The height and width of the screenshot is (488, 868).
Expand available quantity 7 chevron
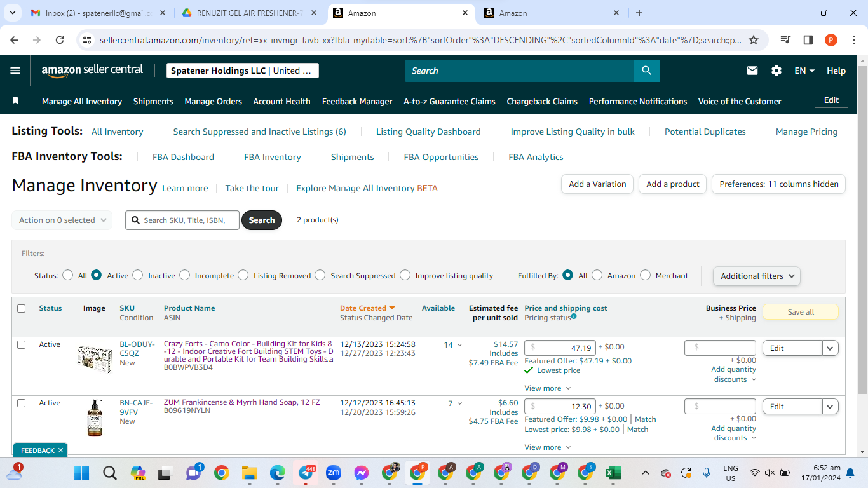click(x=459, y=403)
